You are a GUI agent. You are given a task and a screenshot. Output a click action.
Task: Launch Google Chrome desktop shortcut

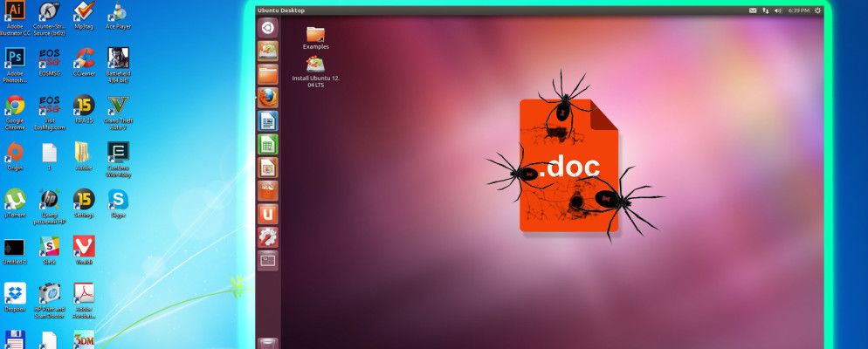click(15, 113)
